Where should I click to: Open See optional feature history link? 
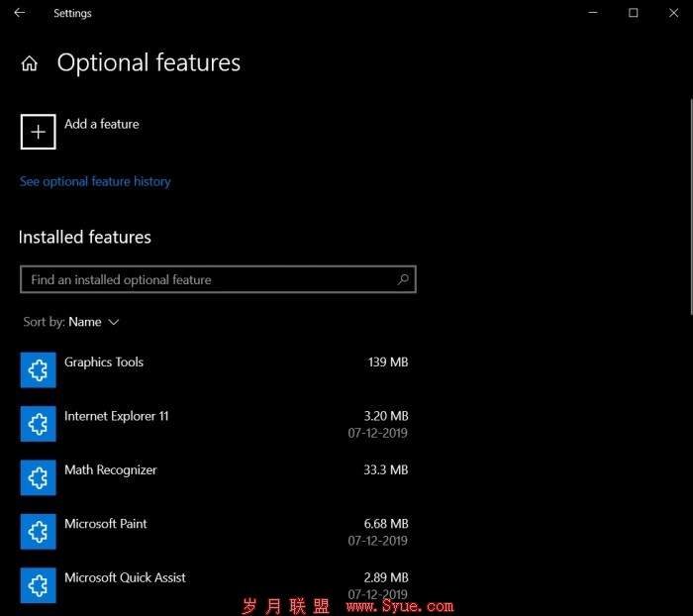pos(95,182)
